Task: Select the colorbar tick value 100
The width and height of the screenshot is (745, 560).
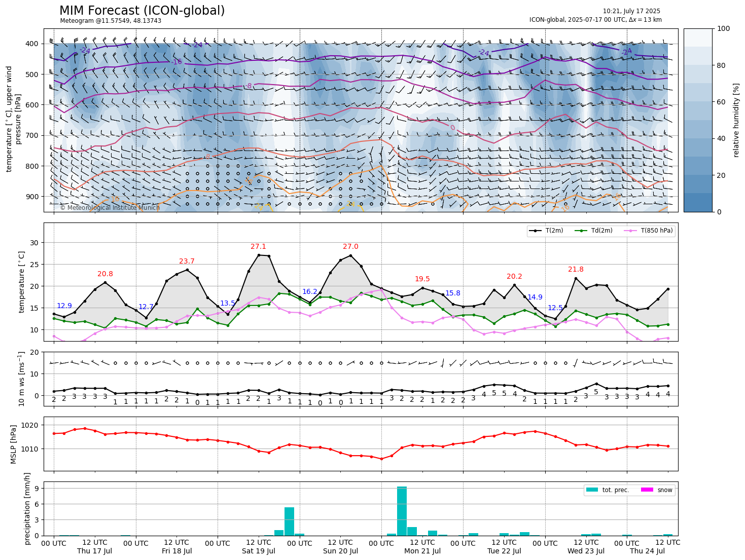Action: coord(723,29)
